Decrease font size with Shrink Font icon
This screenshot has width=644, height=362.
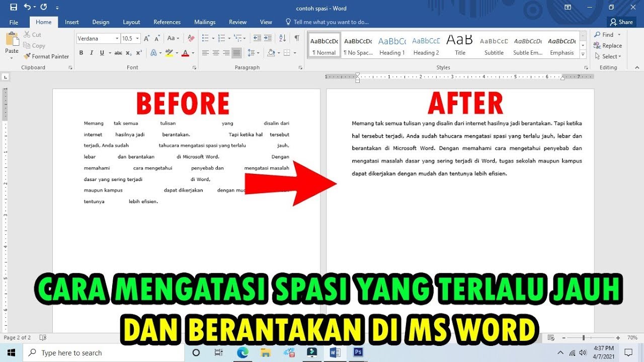(x=158, y=38)
